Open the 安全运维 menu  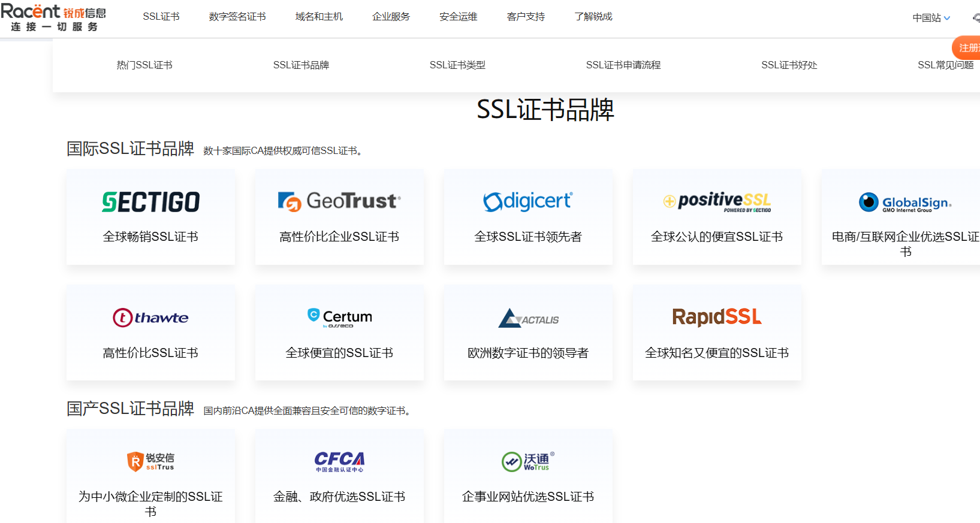point(459,17)
